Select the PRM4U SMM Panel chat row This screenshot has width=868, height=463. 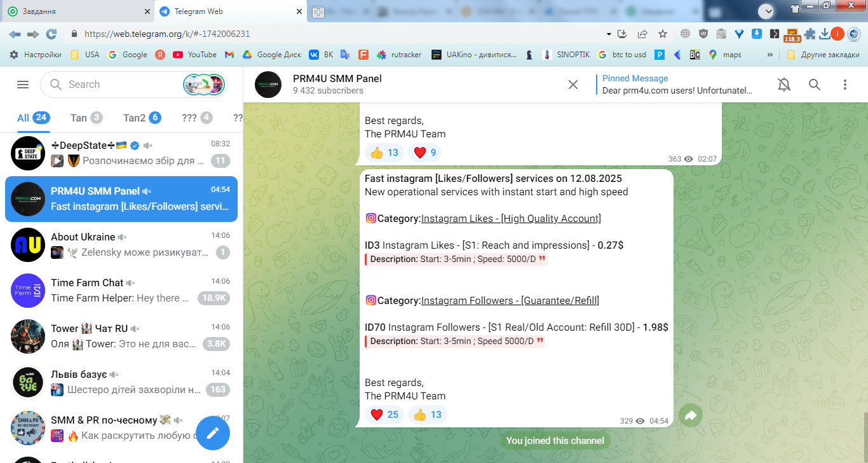[x=121, y=199]
